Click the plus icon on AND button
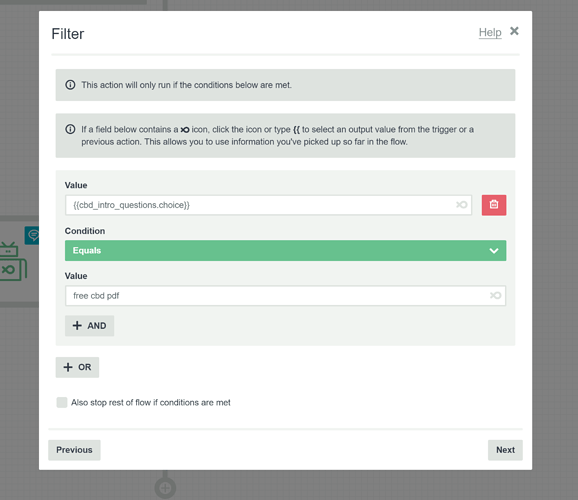 [x=77, y=326]
